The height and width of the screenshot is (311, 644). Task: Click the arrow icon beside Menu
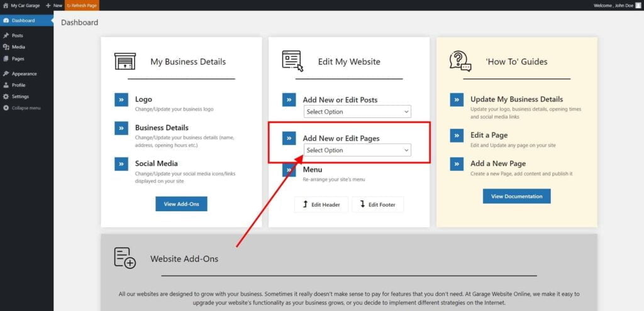tap(289, 170)
